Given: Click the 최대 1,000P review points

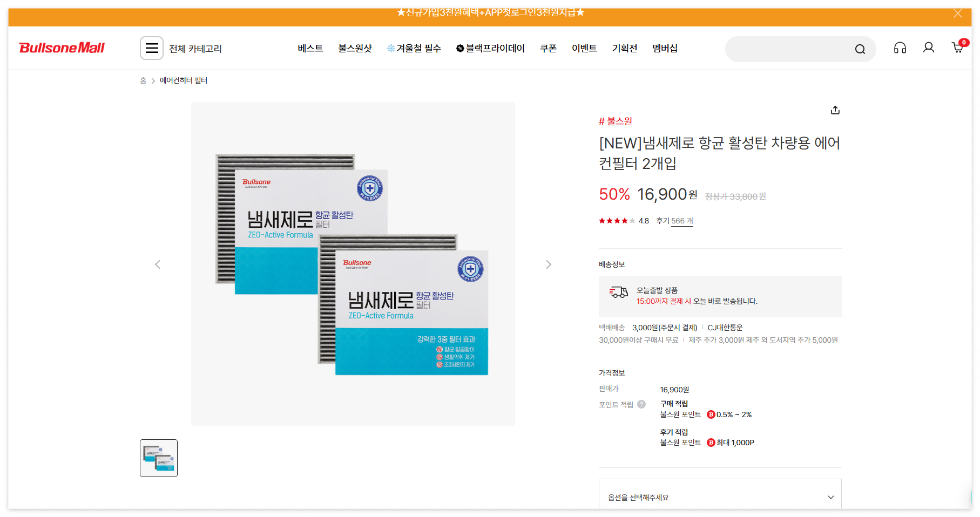Looking at the screenshot, I should [735, 443].
